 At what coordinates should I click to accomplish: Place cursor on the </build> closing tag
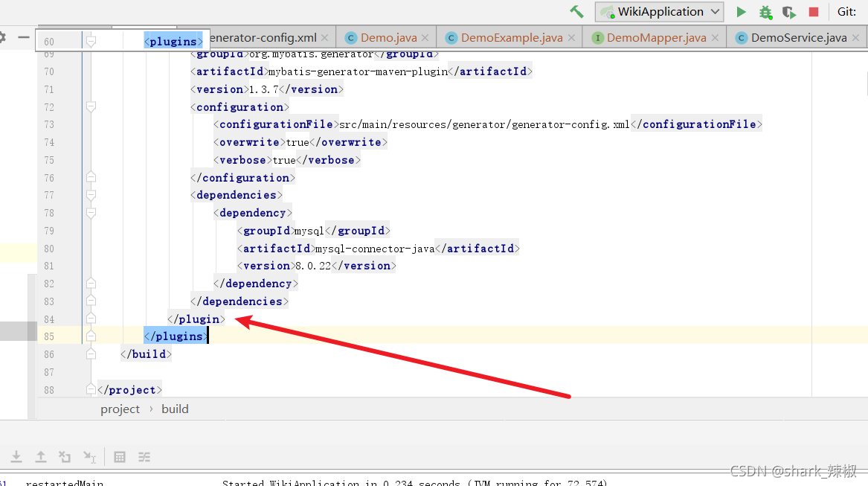(x=146, y=354)
